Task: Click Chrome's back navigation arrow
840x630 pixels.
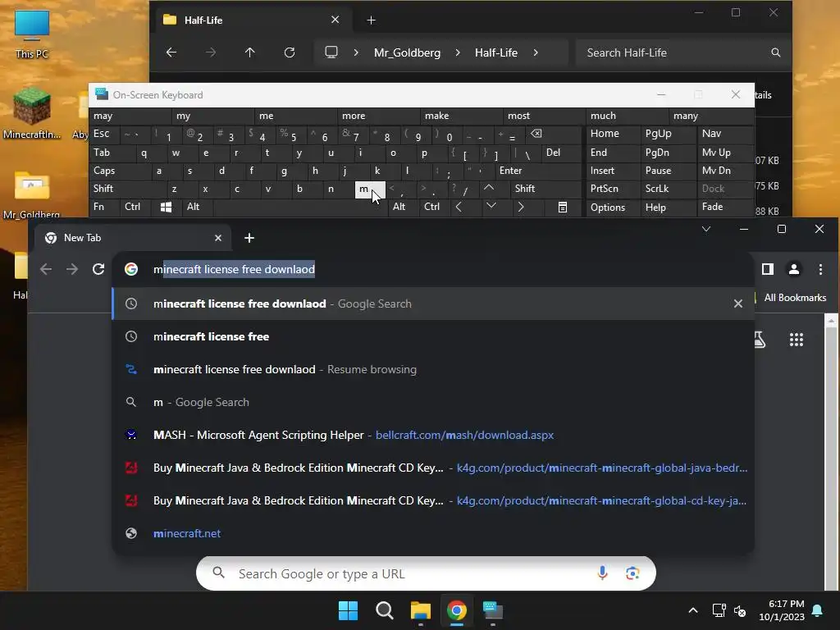Action: (46, 269)
